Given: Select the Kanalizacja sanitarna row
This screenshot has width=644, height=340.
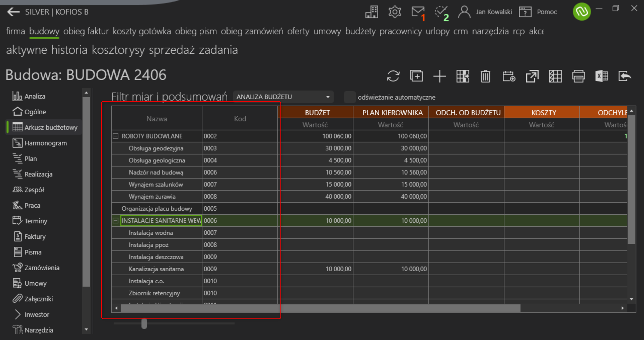Looking at the screenshot, I should [369, 269].
